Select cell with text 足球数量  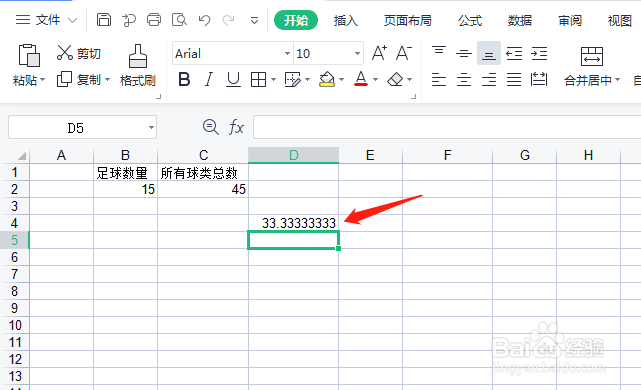pyautogui.click(x=126, y=173)
